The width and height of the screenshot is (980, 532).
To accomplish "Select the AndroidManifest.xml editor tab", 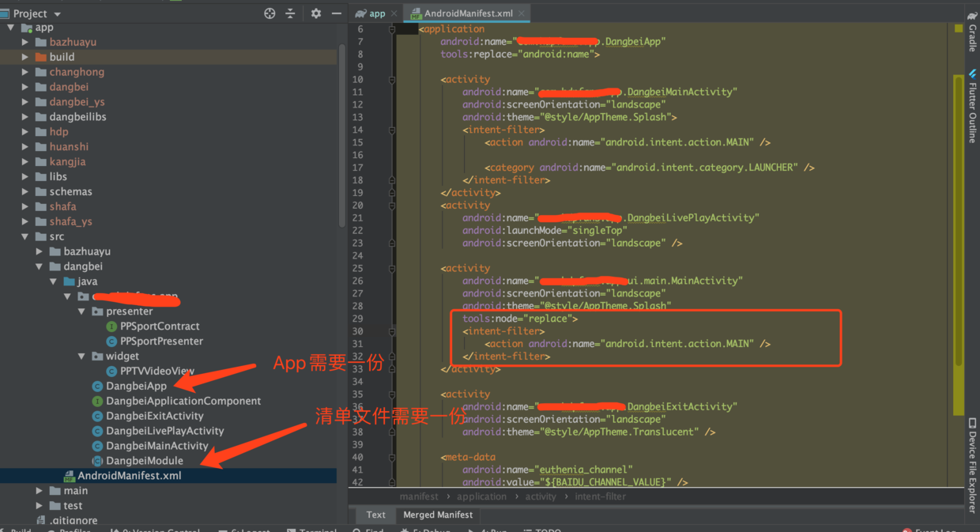I will click(468, 13).
